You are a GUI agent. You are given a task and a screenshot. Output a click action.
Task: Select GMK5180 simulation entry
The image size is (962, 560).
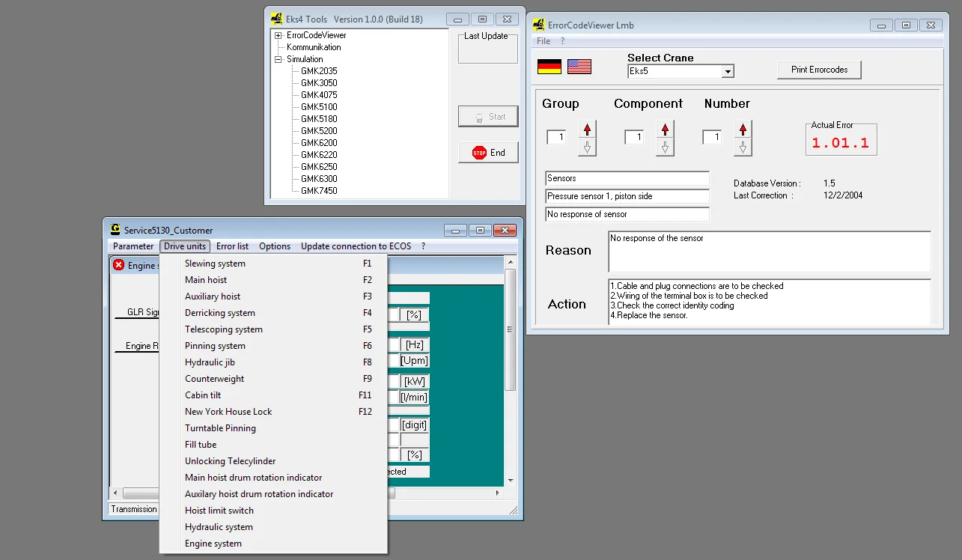[319, 119]
